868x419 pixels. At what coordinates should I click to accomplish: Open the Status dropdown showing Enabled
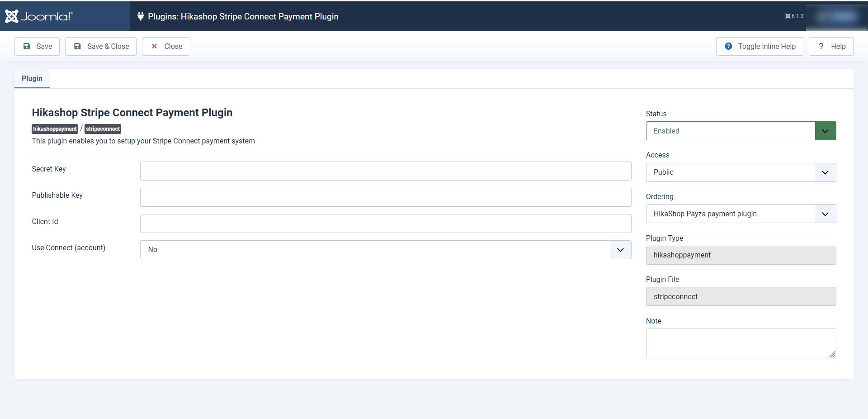click(741, 131)
